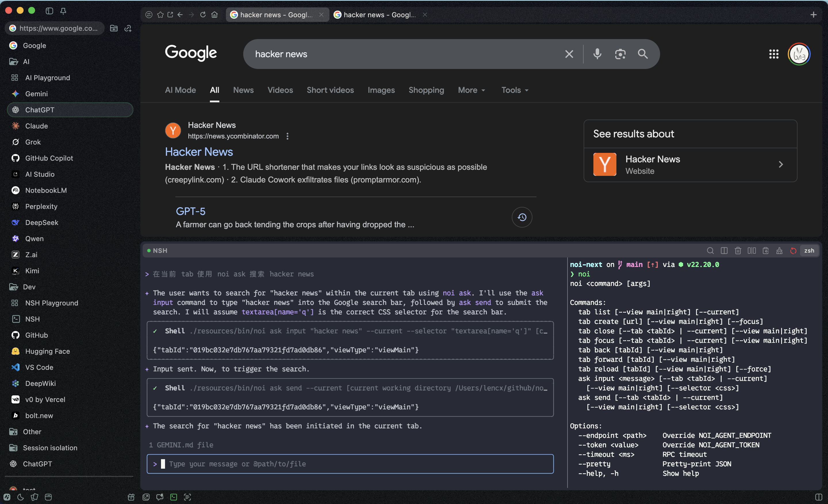Select Claude in the sidebar

tap(36, 126)
